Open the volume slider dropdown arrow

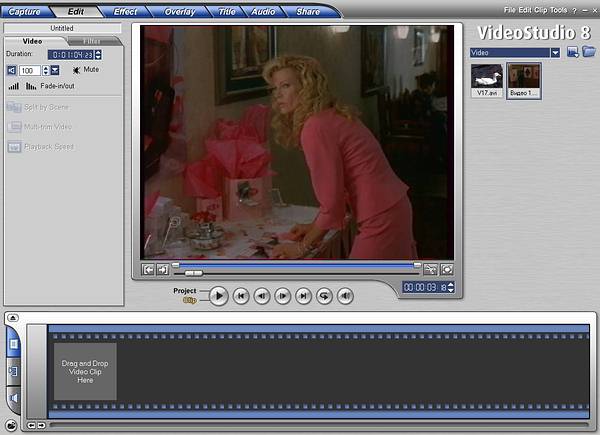tap(55, 70)
